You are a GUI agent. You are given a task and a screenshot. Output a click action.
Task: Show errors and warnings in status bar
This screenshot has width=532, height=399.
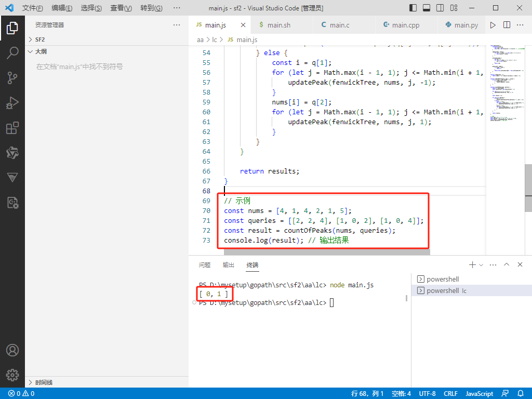[x=21, y=394]
